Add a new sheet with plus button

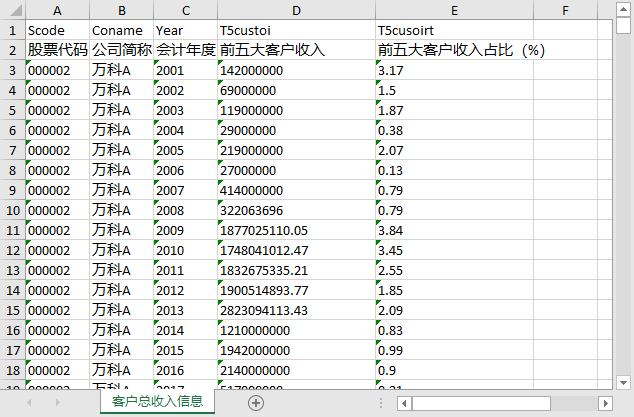[x=256, y=403]
